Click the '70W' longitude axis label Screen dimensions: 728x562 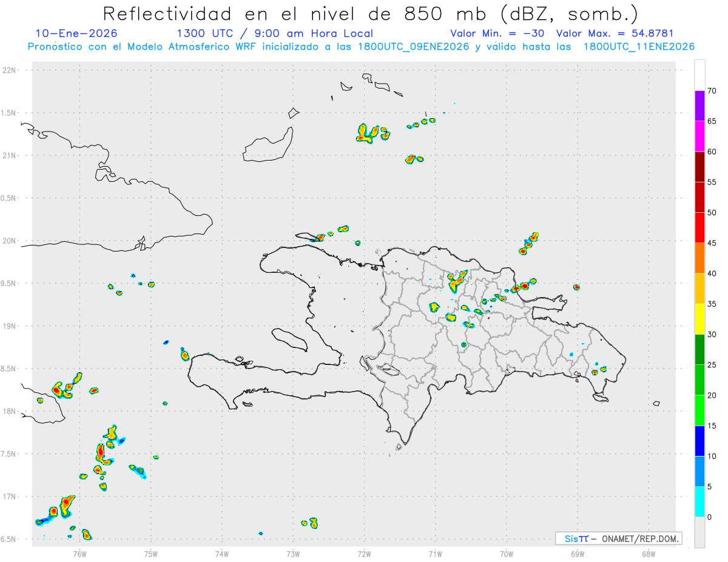pos(507,553)
